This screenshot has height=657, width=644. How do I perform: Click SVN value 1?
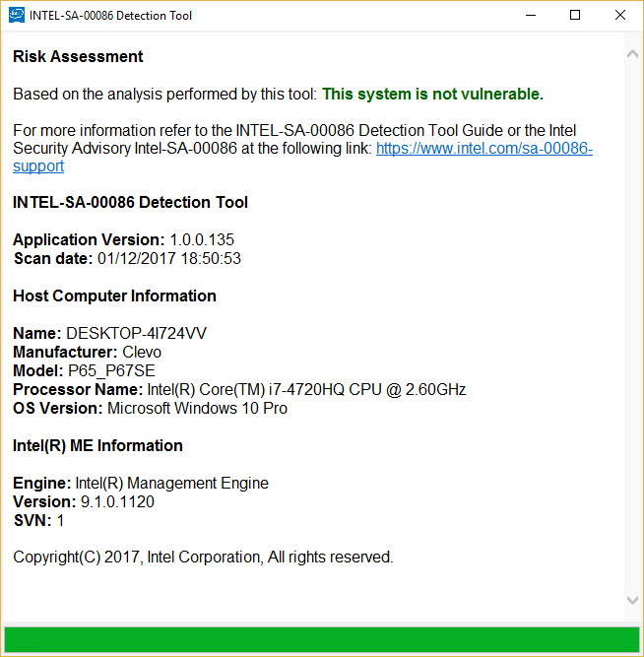[x=60, y=521]
